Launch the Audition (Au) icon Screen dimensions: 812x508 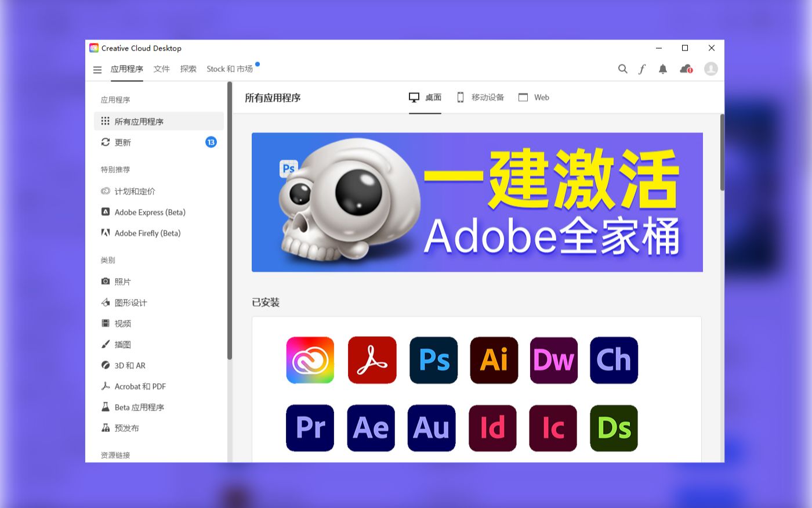pos(432,428)
